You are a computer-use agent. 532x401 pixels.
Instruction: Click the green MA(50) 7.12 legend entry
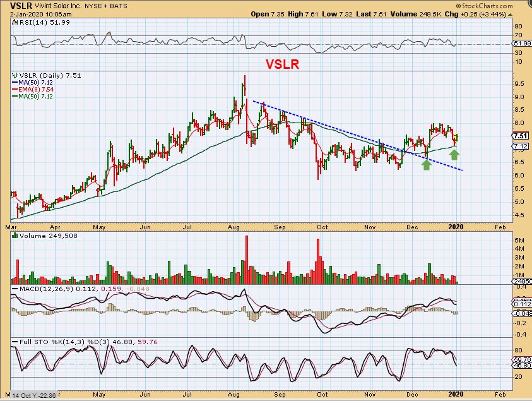32,97
